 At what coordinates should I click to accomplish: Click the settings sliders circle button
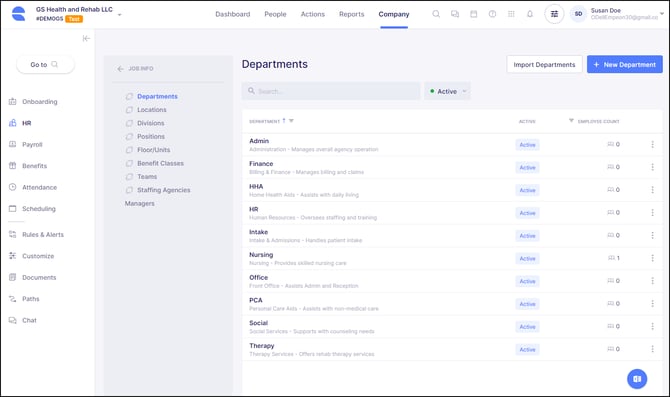click(x=554, y=14)
